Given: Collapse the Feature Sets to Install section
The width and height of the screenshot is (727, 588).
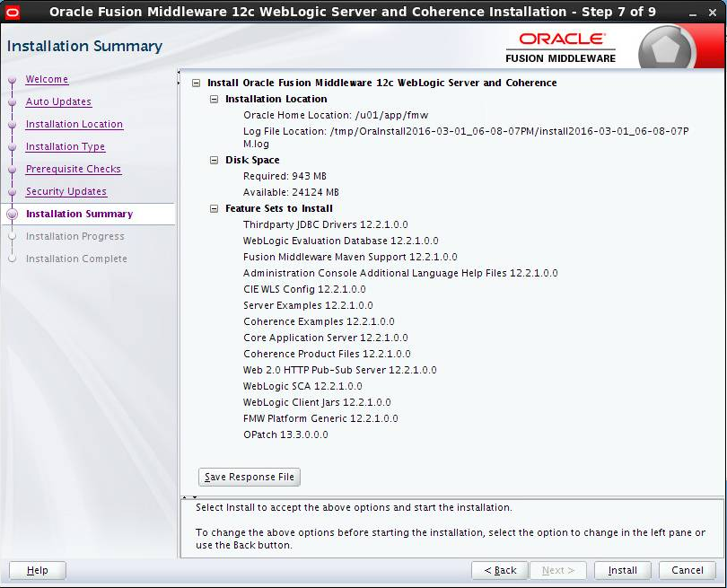Looking at the screenshot, I should click(214, 208).
